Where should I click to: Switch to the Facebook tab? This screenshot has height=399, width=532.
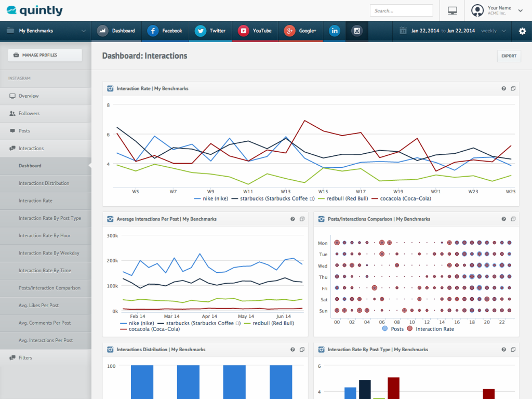[x=165, y=31]
